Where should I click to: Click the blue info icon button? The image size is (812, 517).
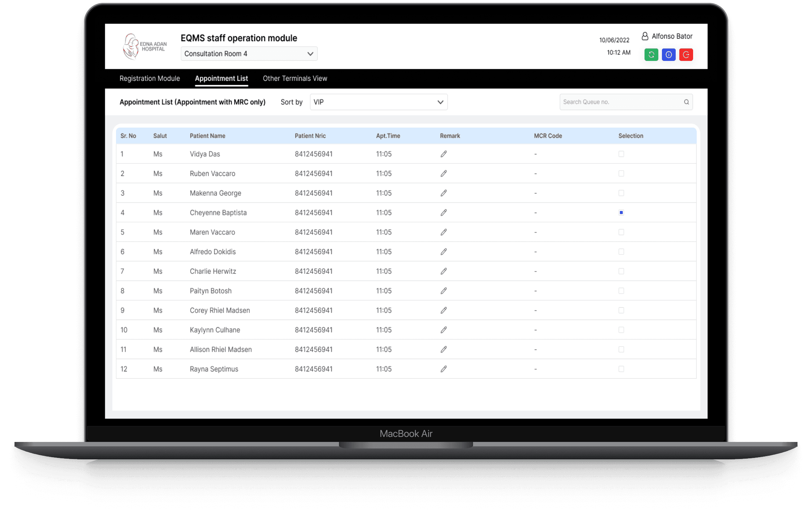click(668, 55)
